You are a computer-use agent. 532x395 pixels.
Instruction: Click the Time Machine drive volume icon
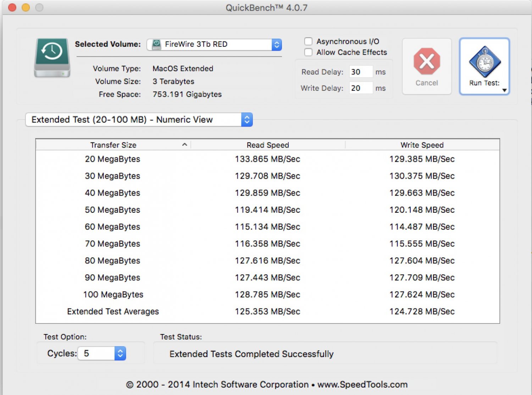tap(52, 58)
